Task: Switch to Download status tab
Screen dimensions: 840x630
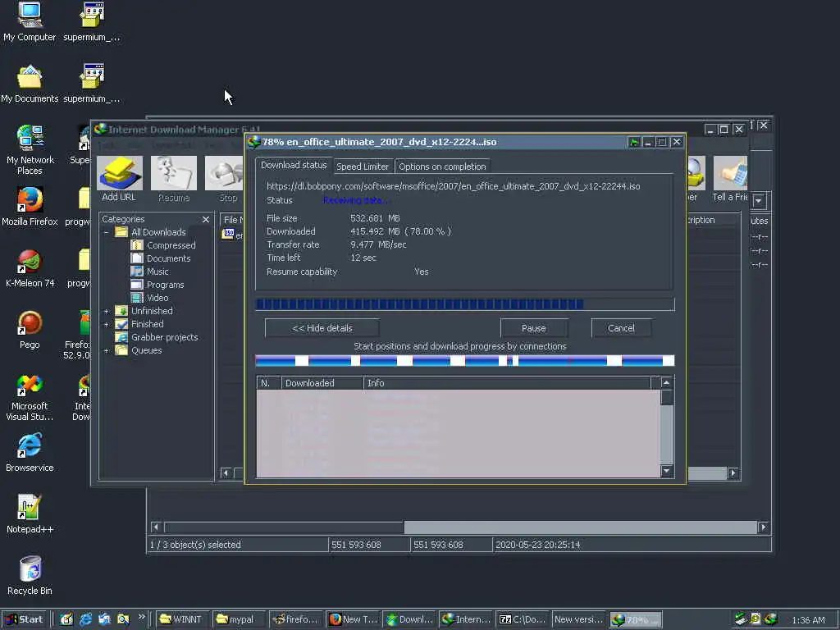Action: (x=294, y=165)
